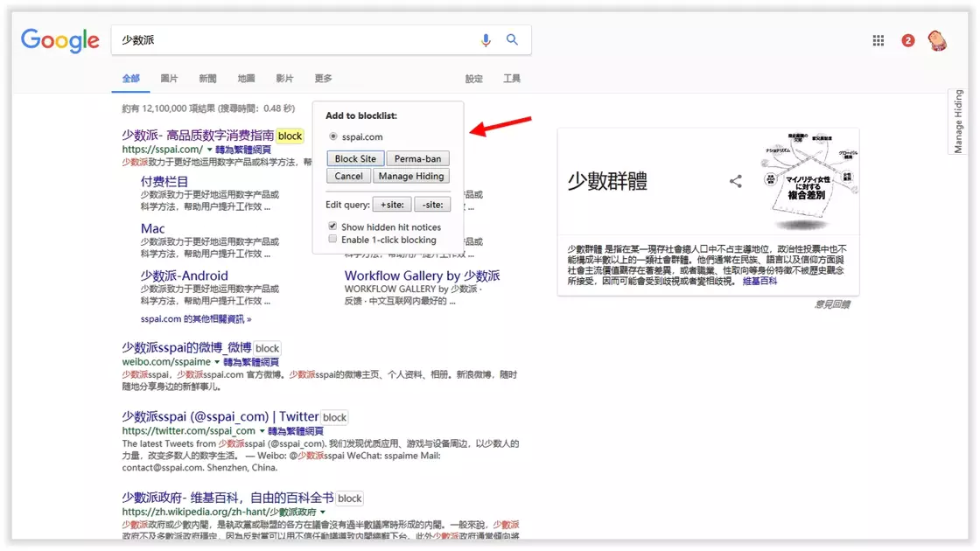Open notifications badge showing 2

click(907, 40)
